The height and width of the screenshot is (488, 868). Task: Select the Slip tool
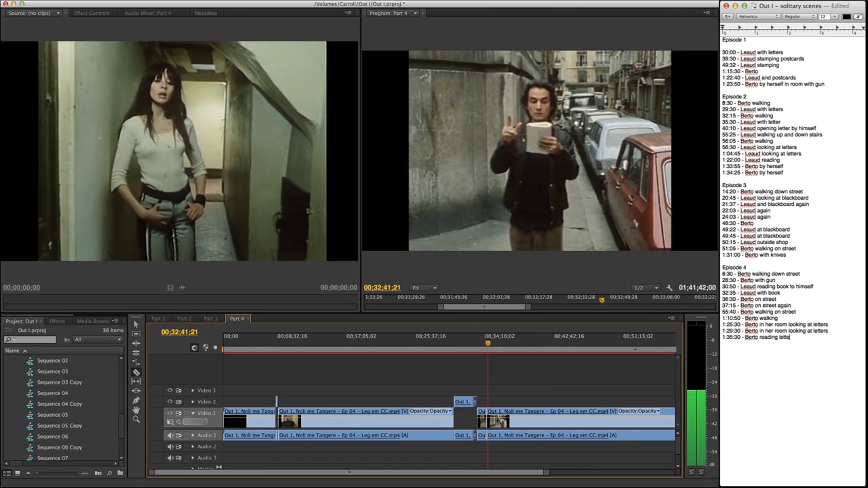[136, 381]
